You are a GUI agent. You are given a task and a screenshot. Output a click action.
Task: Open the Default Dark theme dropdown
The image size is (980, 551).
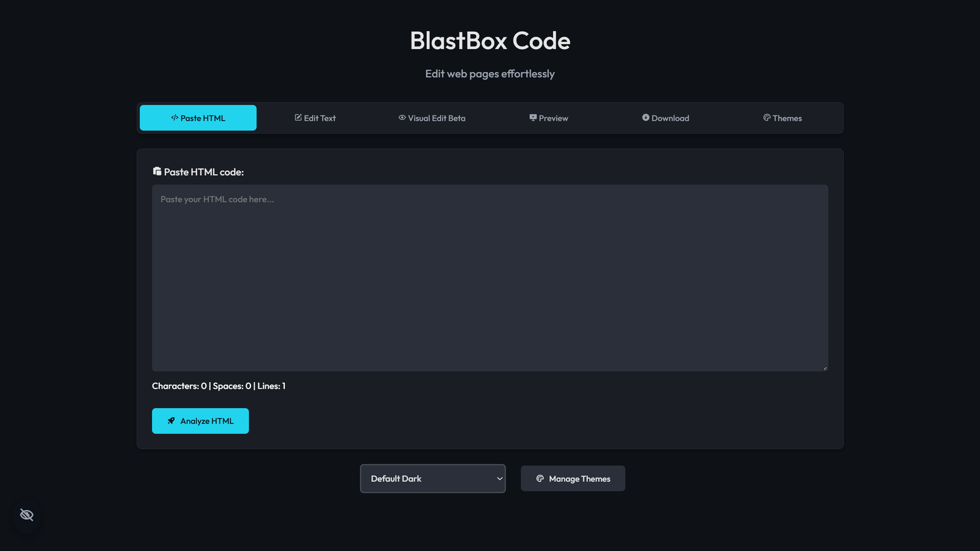[x=432, y=478]
